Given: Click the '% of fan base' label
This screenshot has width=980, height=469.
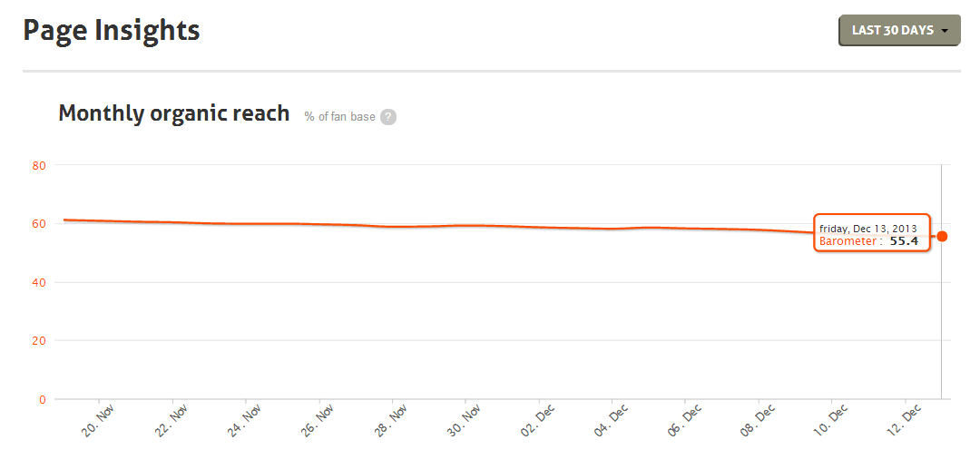Looking at the screenshot, I should click(339, 117).
